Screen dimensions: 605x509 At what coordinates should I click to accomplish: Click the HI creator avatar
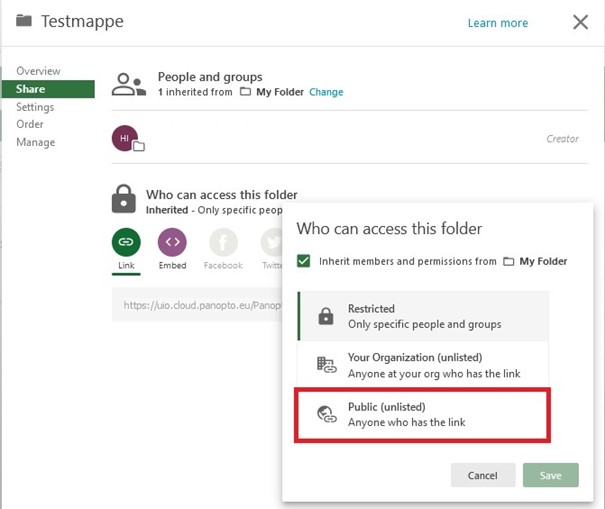click(x=125, y=138)
